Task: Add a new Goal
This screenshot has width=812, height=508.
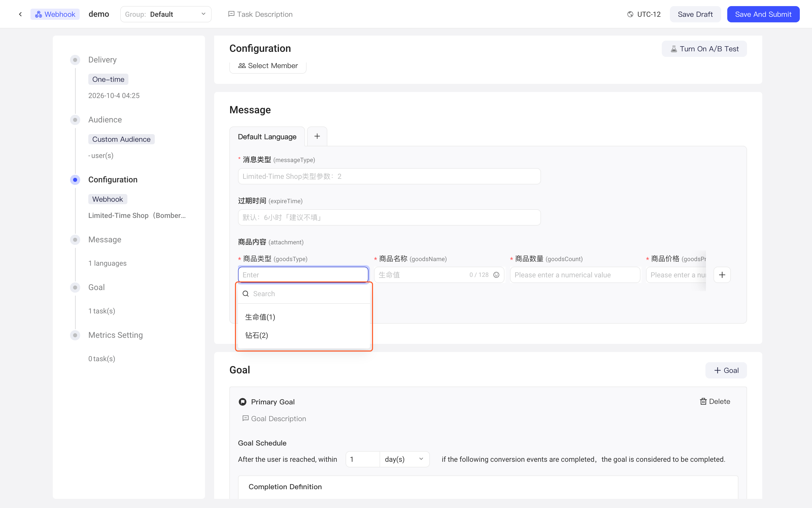Action: pos(726,370)
